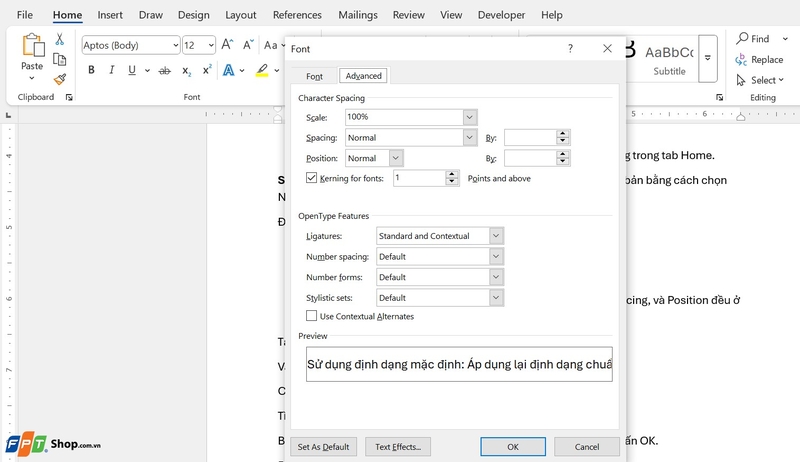Click the Paste clipboard icon

click(33, 46)
